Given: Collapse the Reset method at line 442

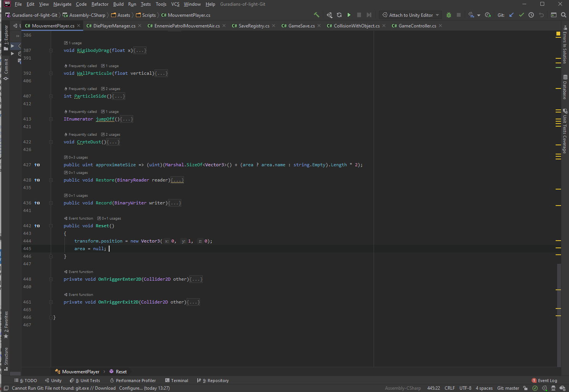Looking at the screenshot, I should (51, 226).
